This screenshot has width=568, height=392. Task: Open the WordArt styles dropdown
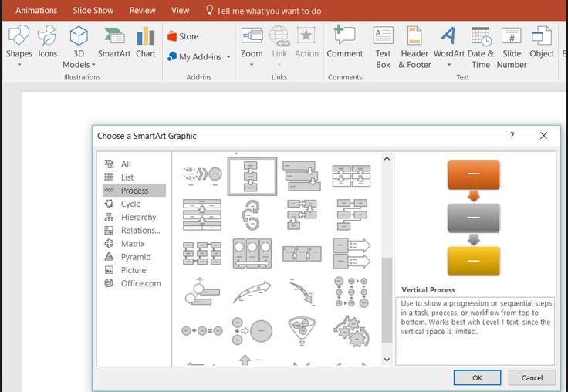pos(448,65)
